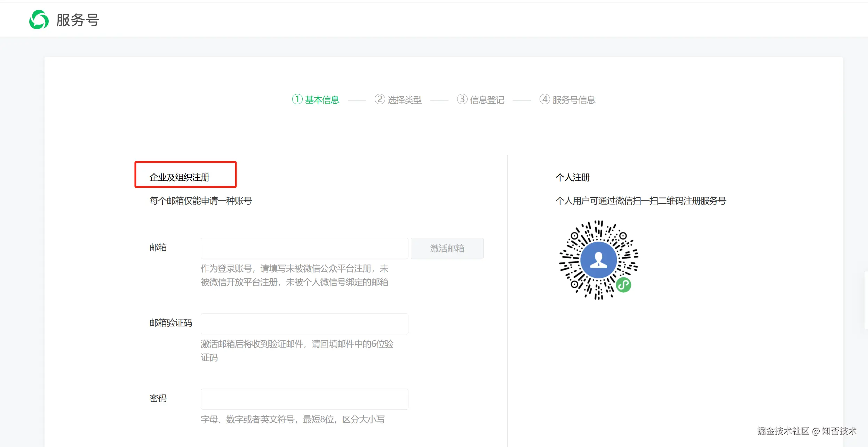Screen dimensions: 868x447
Task: Click the green 服务号 logo icon
Action: coord(39,20)
